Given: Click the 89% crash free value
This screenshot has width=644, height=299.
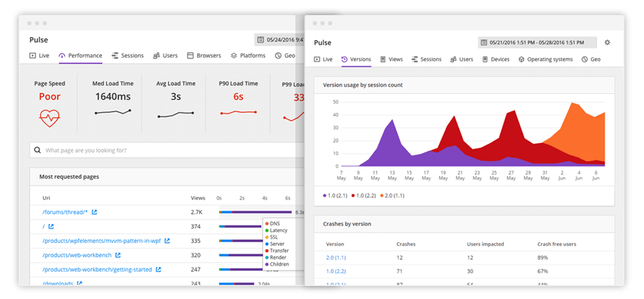Looking at the screenshot, I should [x=542, y=257].
